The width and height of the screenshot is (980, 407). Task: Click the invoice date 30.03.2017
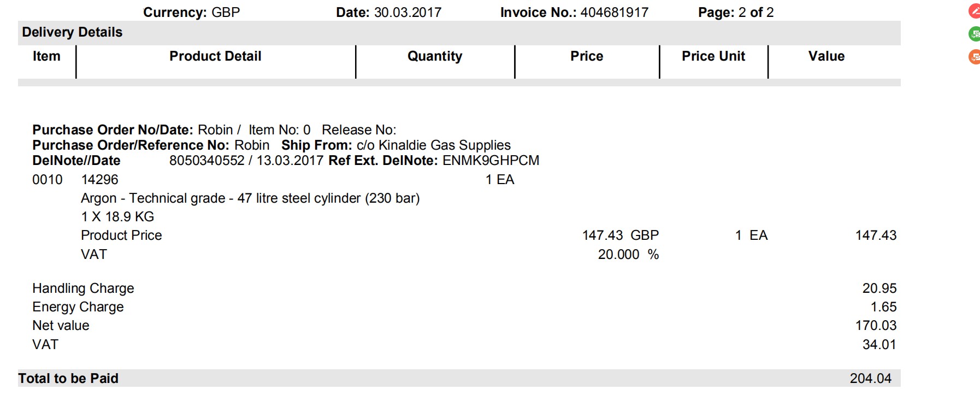[x=408, y=13]
